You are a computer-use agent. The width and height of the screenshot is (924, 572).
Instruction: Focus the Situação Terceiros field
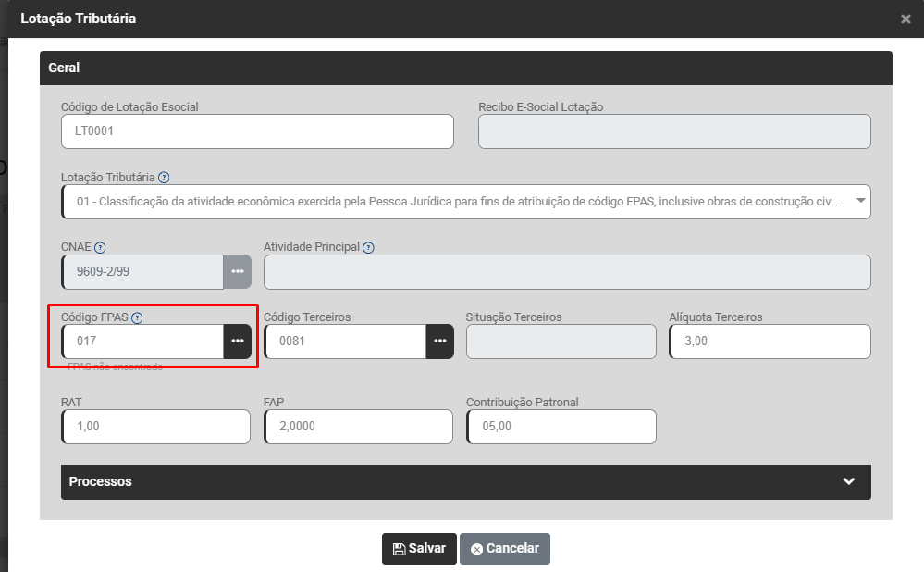coord(561,342)
